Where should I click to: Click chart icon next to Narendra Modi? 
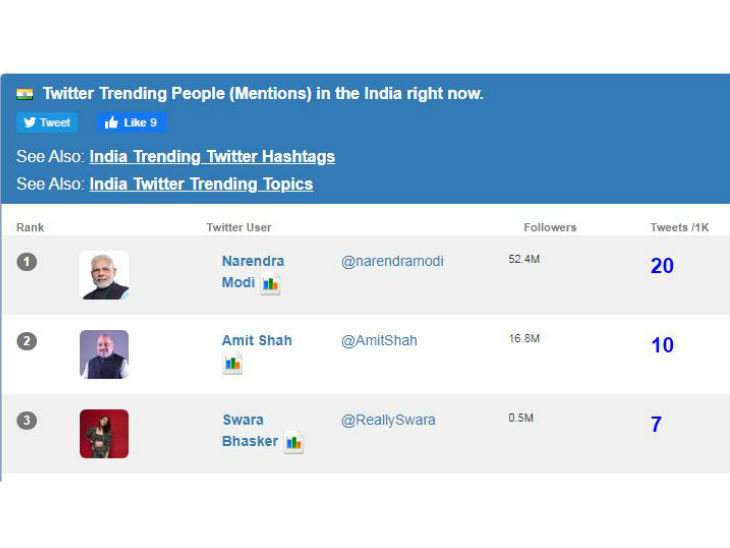tap(271, 284)
